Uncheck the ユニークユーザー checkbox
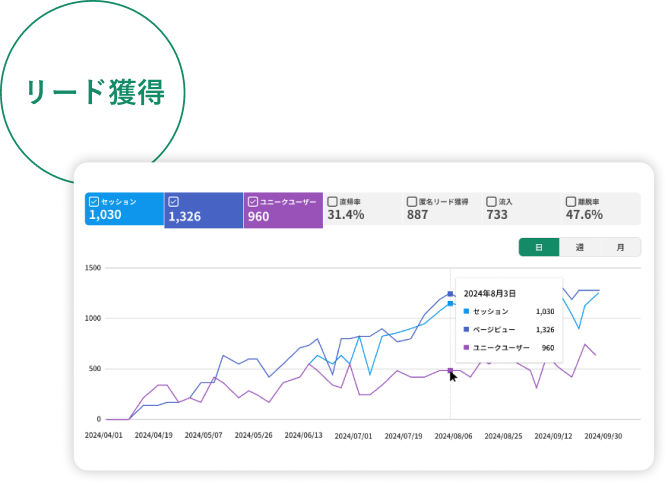 [x=253, y=201]
